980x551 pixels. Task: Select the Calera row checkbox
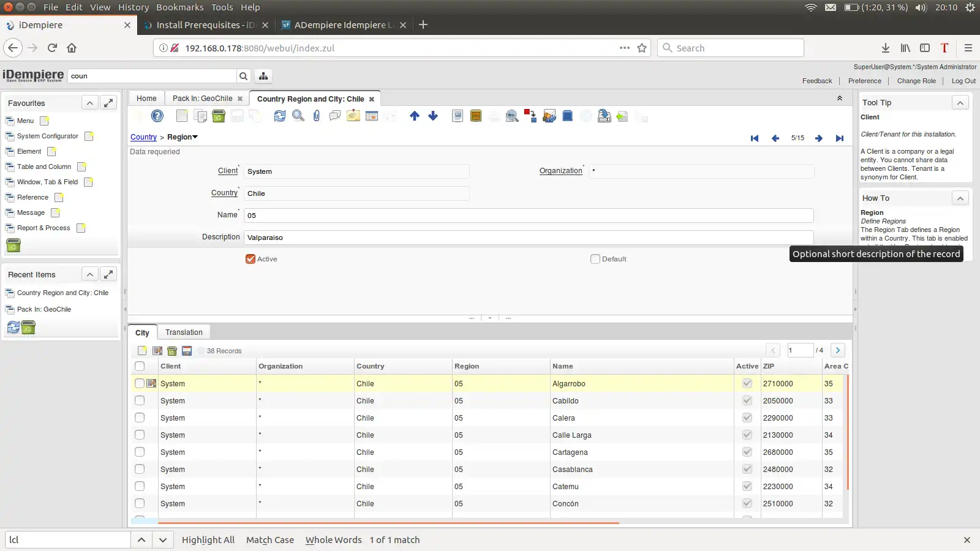coord(140,418)
